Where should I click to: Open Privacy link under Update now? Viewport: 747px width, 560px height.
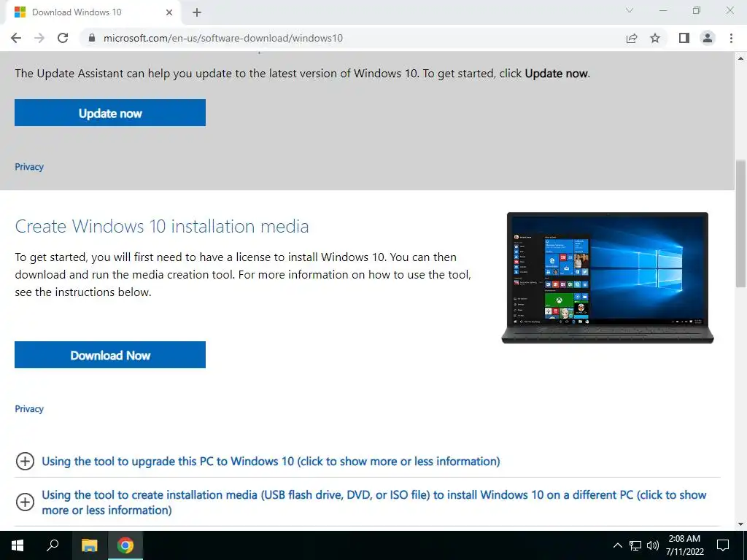point(29,167)
